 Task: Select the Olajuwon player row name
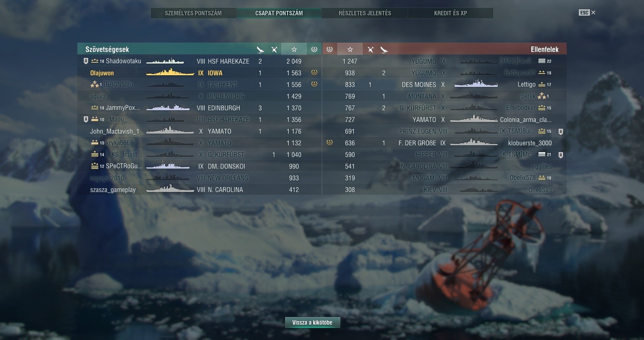(x=102, y=73)
